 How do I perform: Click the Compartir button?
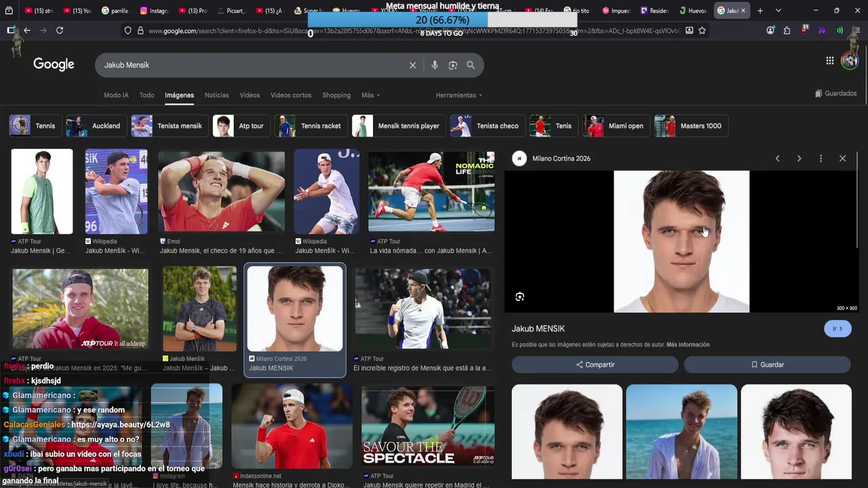pyautogui.click(x=595, y=365)
